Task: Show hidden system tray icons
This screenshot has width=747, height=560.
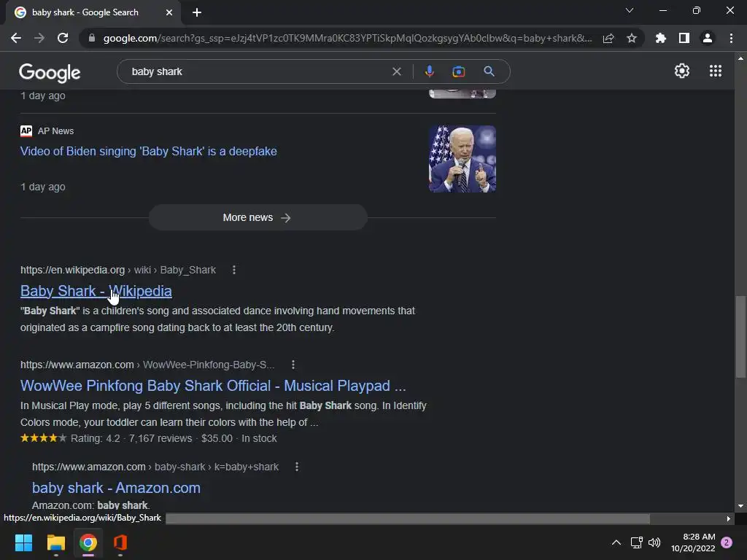Action: (x=616, y=542)
